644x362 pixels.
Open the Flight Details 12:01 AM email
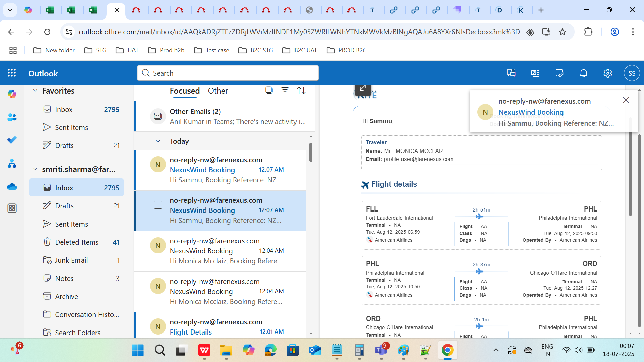[x=220, y=326]
